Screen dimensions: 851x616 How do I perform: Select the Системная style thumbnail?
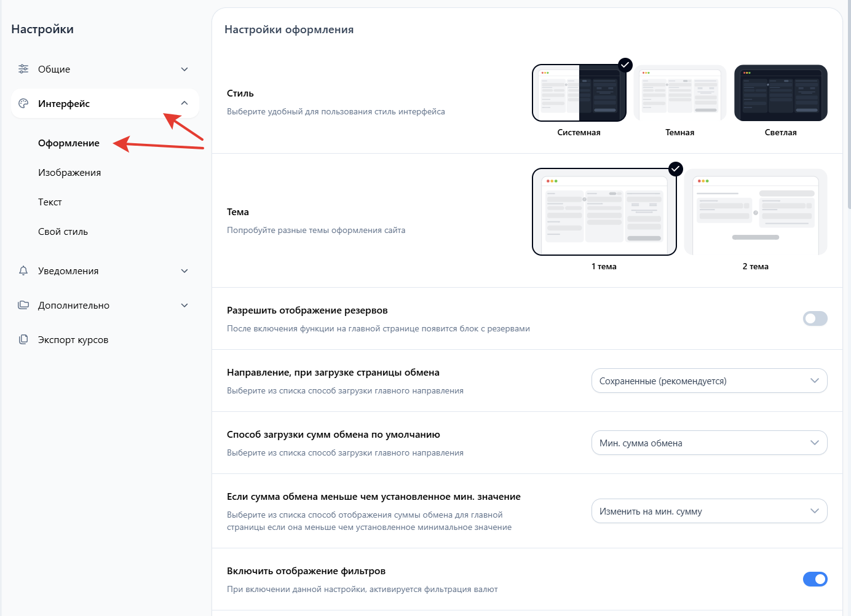coord(579,93)
